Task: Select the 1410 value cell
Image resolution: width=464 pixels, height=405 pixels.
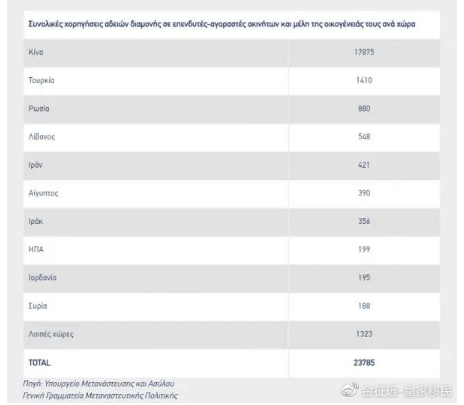Action: coord(364,80)
